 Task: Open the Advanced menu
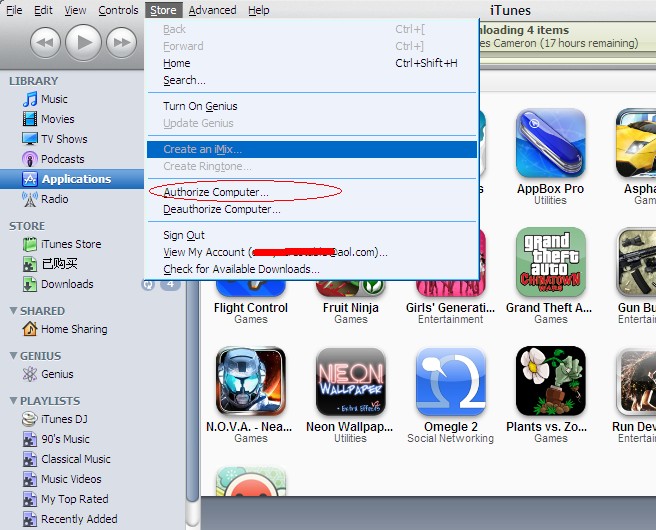point(212,10)
